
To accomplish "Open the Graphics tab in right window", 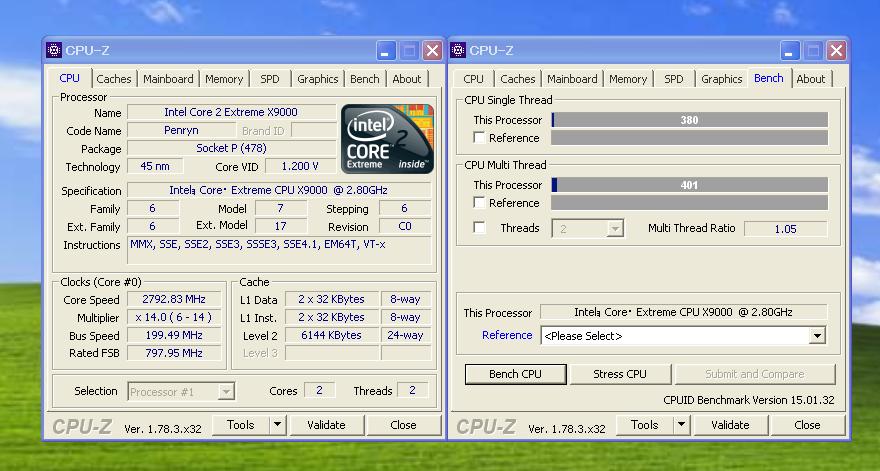I will tap(721, 79).
